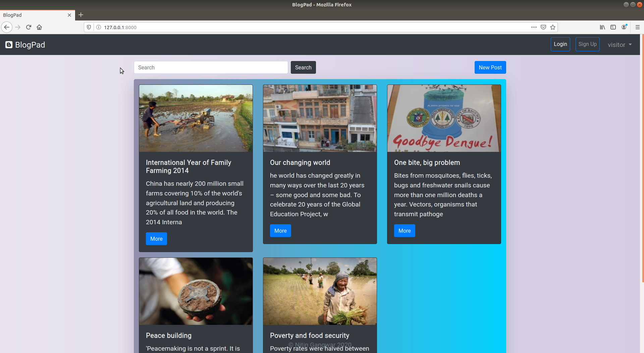Click the Sign Up button

(x=587, y=44)
